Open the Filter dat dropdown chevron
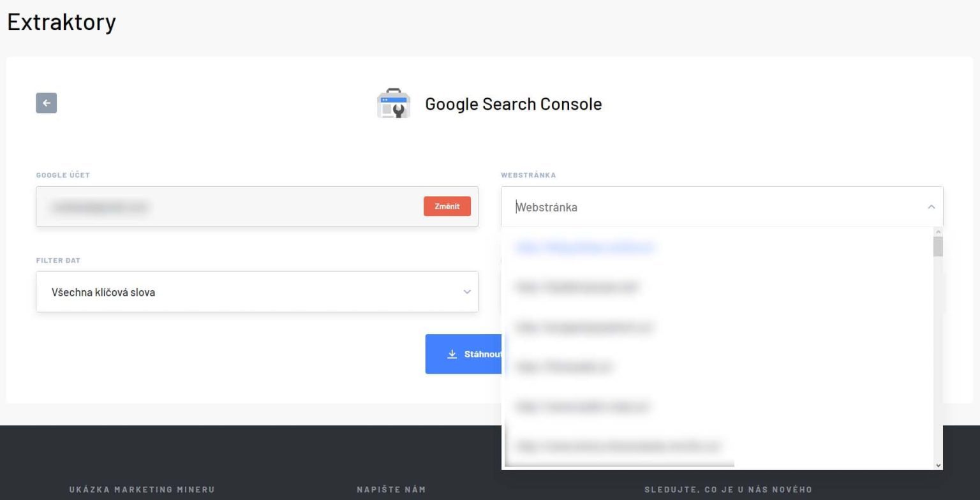 (x=466, y=292)
